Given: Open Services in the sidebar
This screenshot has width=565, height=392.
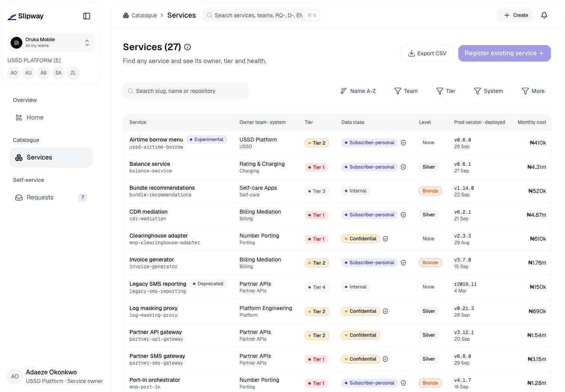Looking at the screenshot, I should click(x=51, y=158).
